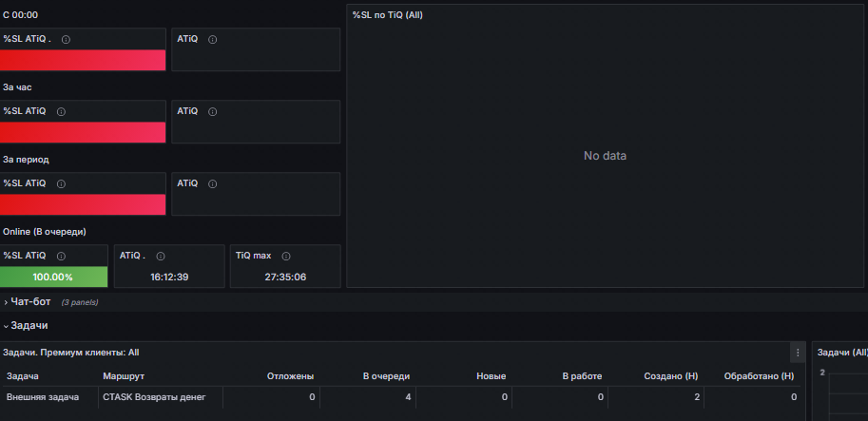868x421 pixels.
Task: Click info icon beside %SL ATiQ in С 00:00 section
Action: pyautogui.click(x=66, y=40)
